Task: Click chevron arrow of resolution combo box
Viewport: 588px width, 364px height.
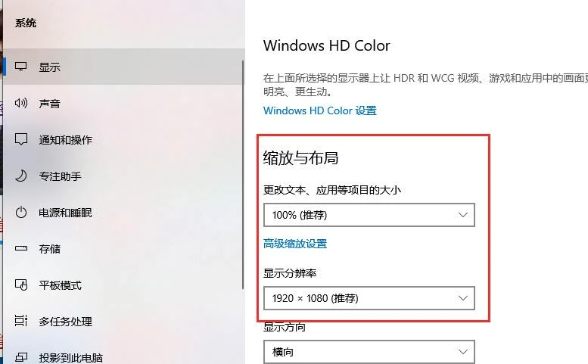Action: point(462,298)
